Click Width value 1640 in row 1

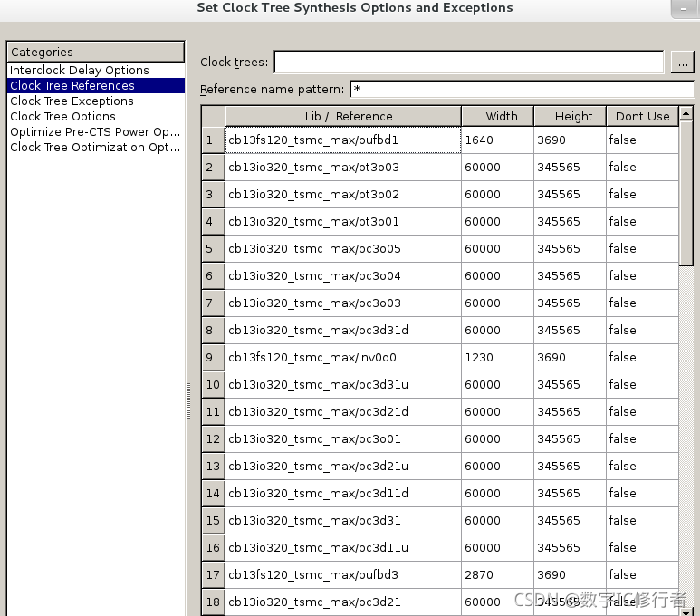pos(497,140)
